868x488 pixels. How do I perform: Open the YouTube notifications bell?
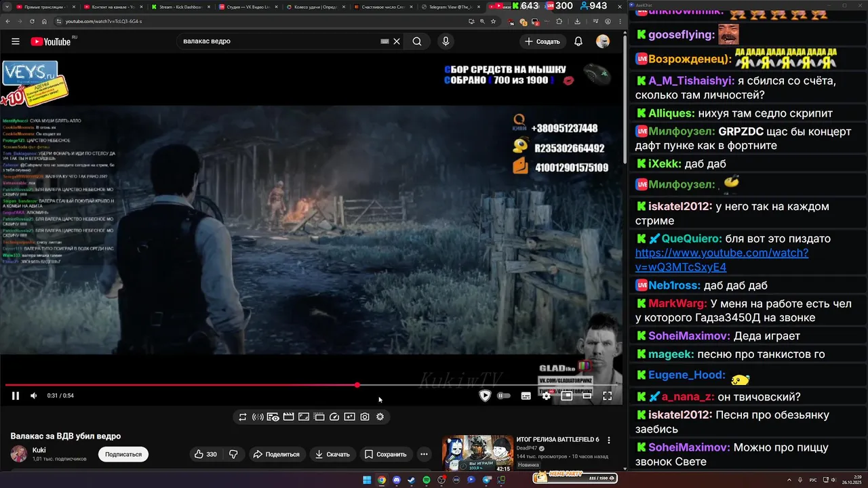578,41
